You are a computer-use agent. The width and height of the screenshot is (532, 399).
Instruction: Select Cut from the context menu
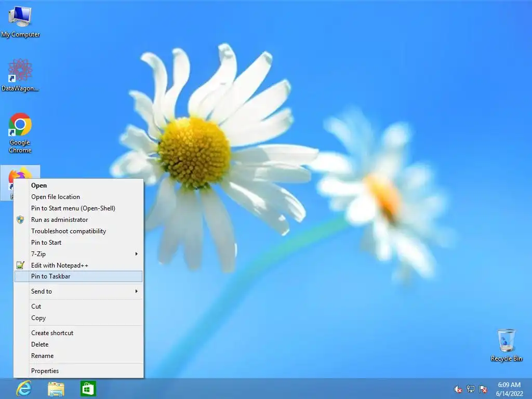click(x=78, y=307)
